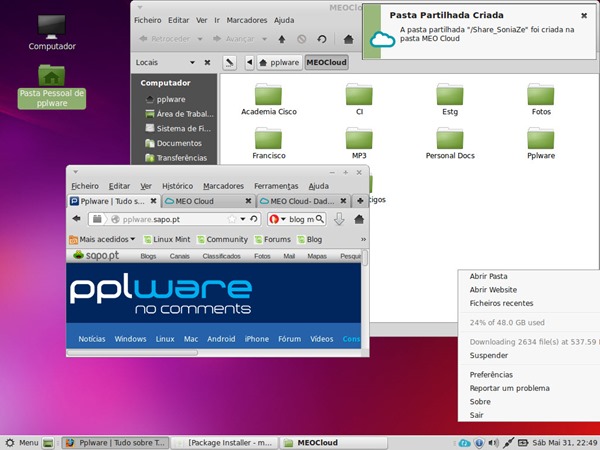Viewport: 600px width, 450px height.
Task: Switch to the MEO Cloud- Dad... tab
Action: 303,201
